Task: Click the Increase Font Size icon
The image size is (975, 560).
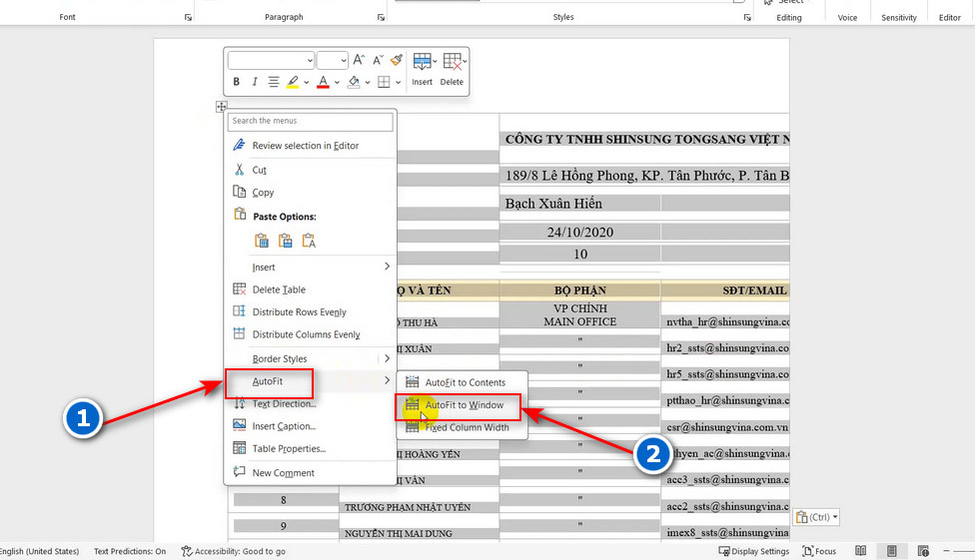Action: 360,60
